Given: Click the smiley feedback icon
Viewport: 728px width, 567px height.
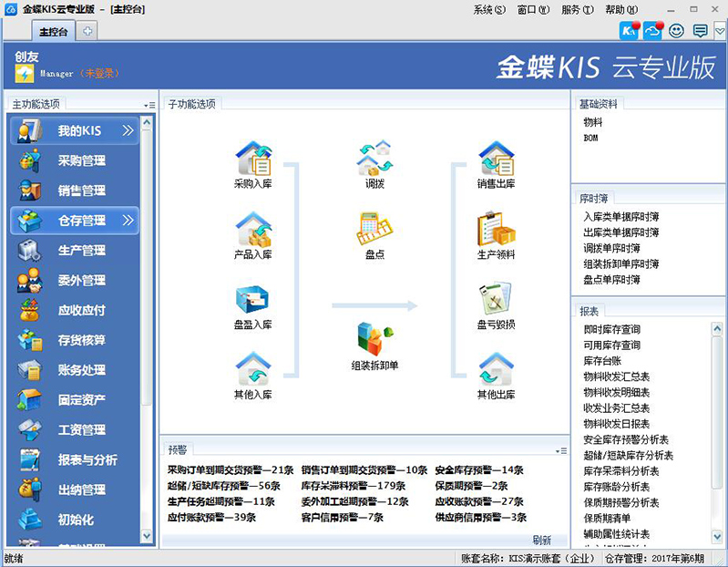Looking at the screenshot, I should 676,31.
